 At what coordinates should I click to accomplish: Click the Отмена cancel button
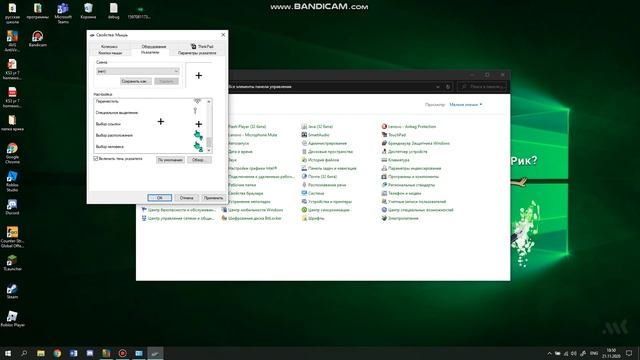click(x=187, y=198)
